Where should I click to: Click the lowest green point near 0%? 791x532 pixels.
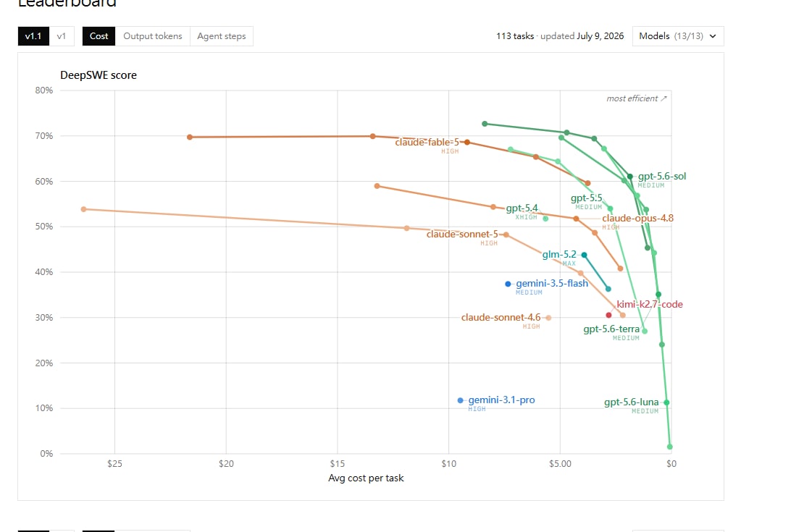tap(670, 447)
